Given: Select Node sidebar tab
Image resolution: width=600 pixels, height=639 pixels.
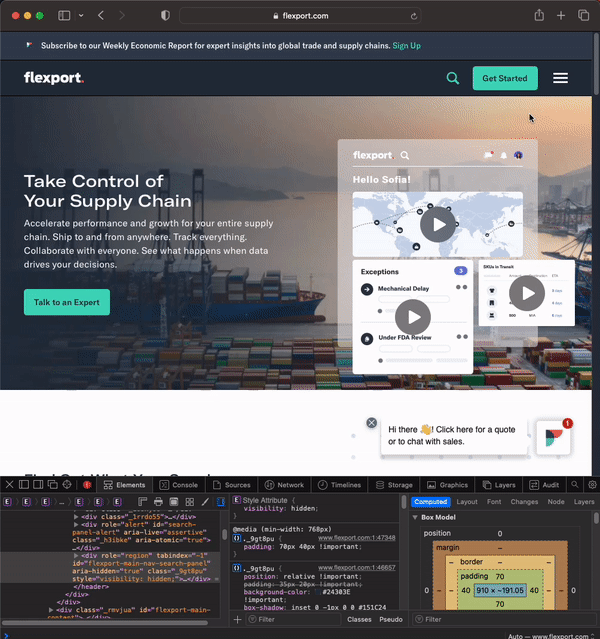Looking at the screenshot, I should tap(556, 502).
